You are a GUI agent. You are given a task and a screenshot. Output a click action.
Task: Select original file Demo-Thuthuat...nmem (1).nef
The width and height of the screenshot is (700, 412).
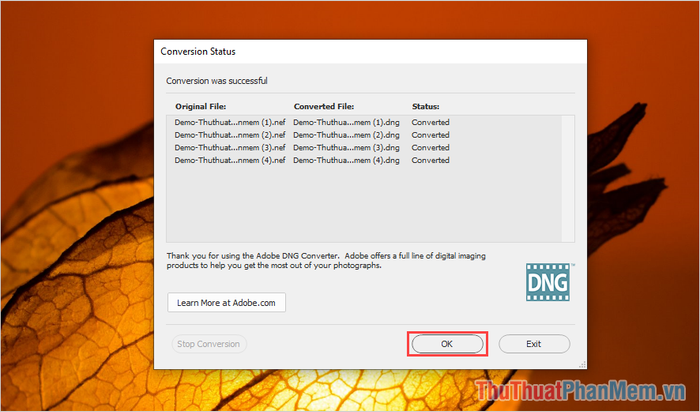230,122
